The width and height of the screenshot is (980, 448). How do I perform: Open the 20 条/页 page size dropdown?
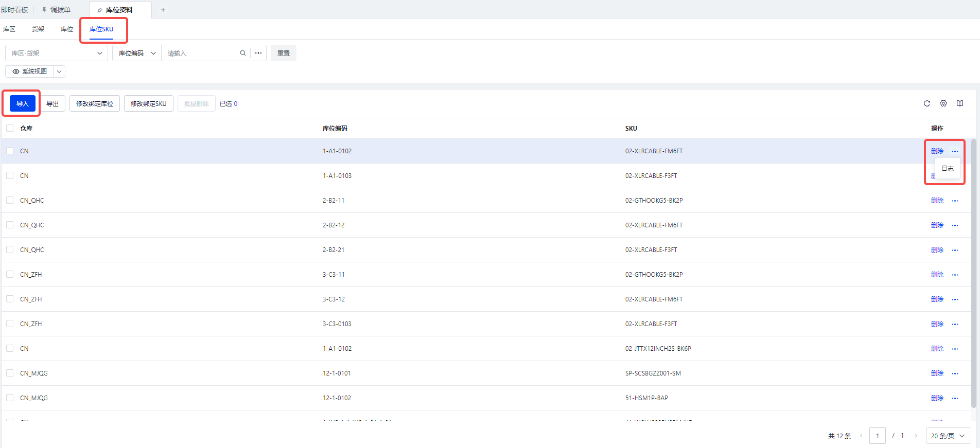(x=948, y=436)
